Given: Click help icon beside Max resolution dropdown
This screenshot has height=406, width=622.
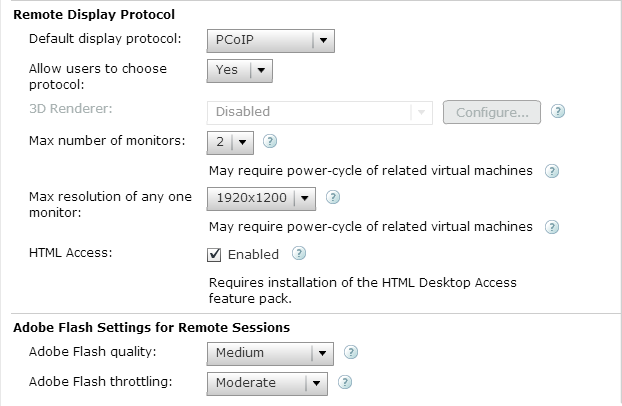Looking at the screenshot, I should (332, 198).
